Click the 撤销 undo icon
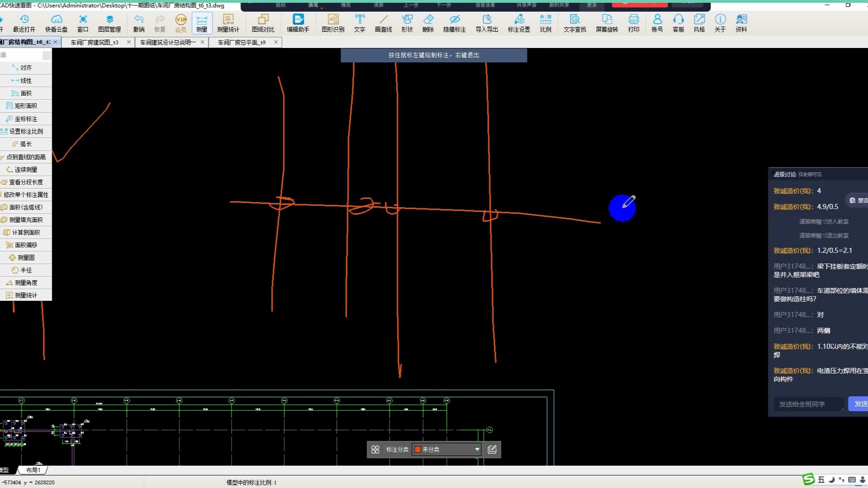The image size is (868, 488). 139,23
